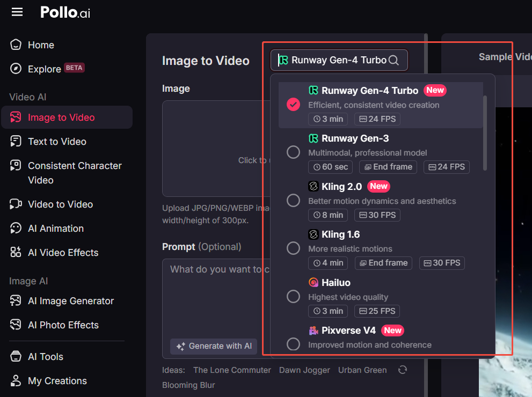Click the Home sidebar icon
The width and height of the screenshot is (532, 397).
(x=16, y=45)
